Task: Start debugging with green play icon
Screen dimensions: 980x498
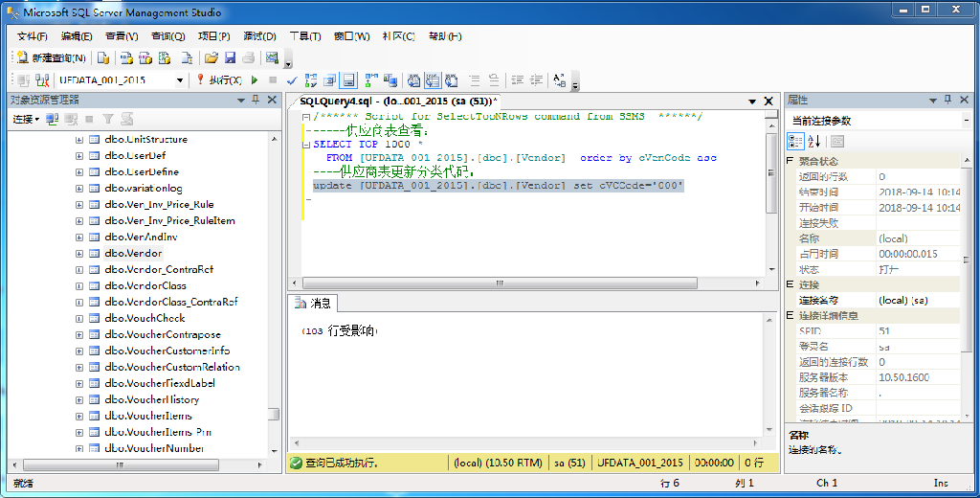Action: (x=255, y=80)
